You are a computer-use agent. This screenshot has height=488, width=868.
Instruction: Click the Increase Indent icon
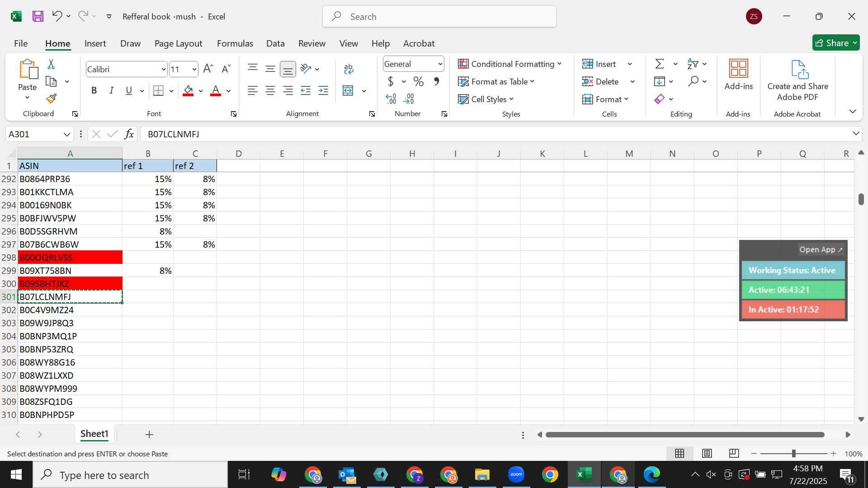coord(323,91)
